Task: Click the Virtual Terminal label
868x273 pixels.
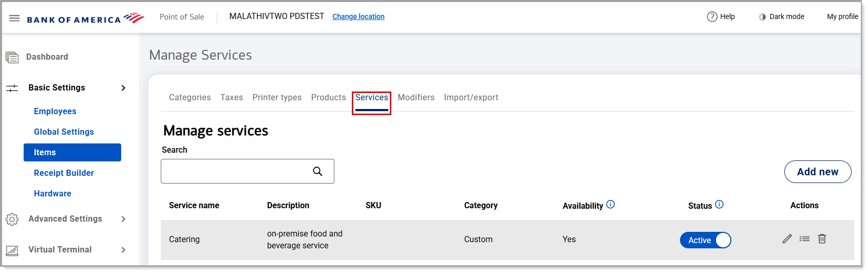Action: 60,249
